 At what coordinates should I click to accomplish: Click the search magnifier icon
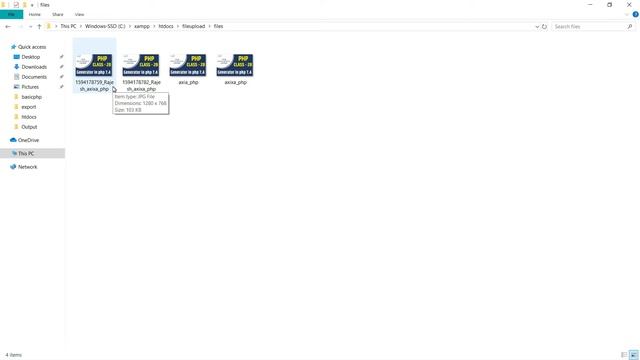(x=630, y=27)
